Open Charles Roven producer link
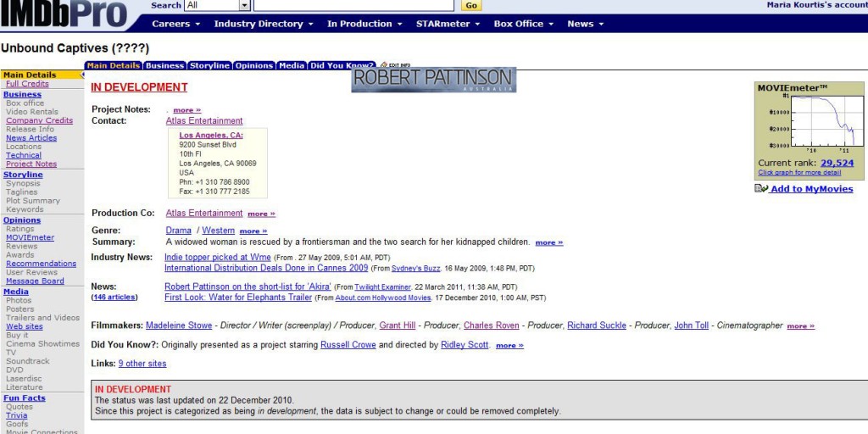The height and width of the screenshot is (434, 868). 492,325
